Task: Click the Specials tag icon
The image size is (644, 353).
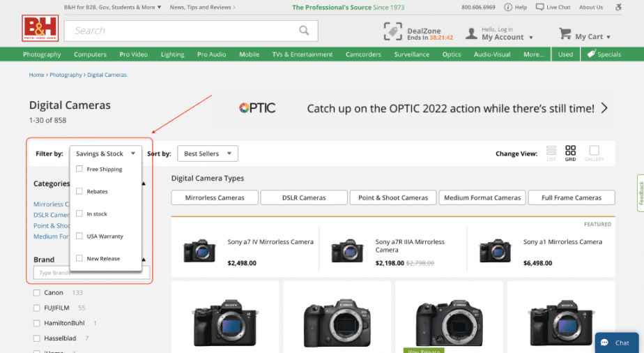Action: click(x=591, y=54)
